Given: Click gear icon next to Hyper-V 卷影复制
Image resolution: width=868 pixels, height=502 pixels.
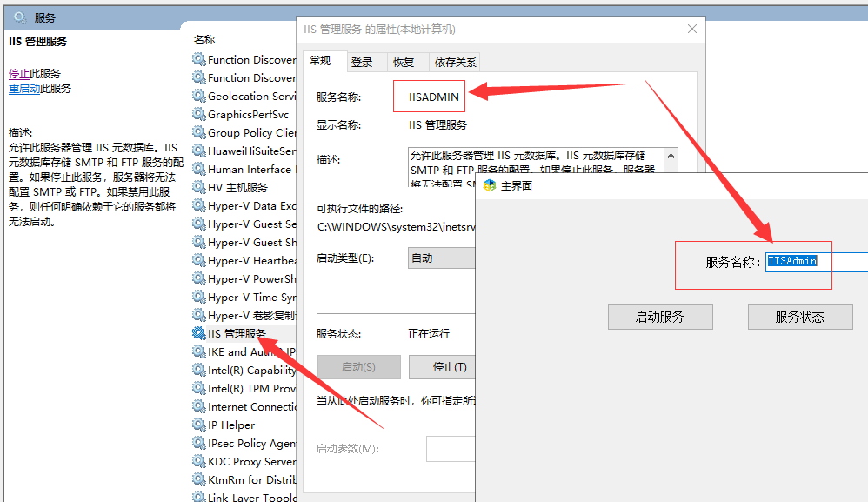Looking at the screenshot, I should tap(198, 315).
